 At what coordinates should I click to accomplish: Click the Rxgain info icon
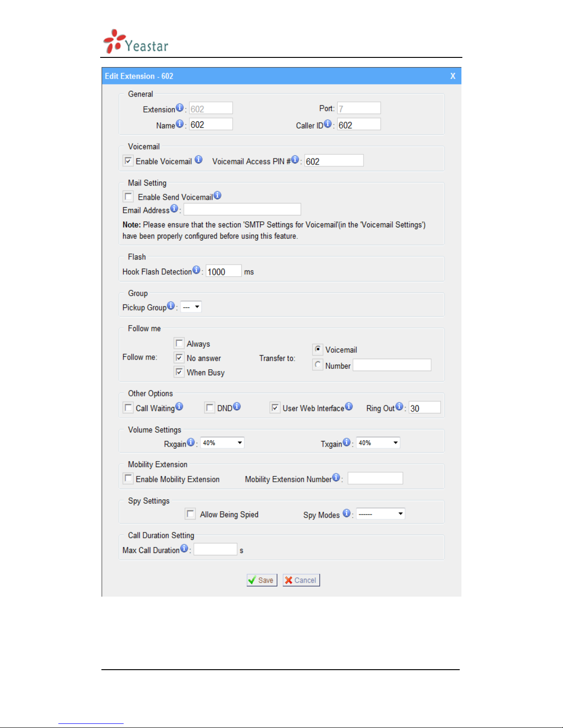point(191,442)
